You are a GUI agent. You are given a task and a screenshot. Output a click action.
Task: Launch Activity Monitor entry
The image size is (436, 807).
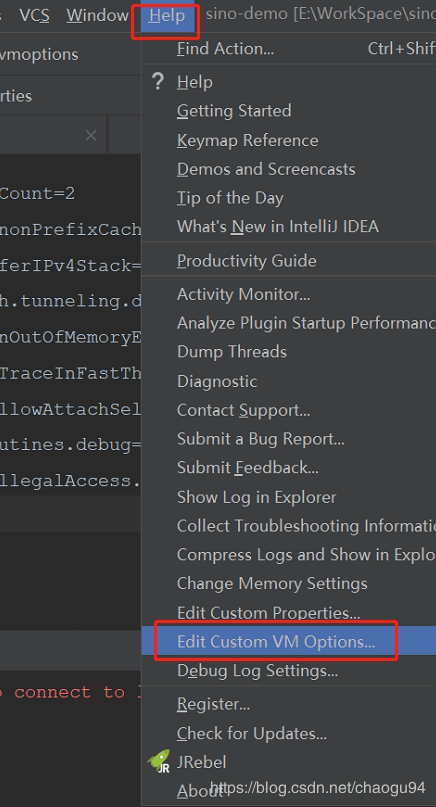pos(289,294)
